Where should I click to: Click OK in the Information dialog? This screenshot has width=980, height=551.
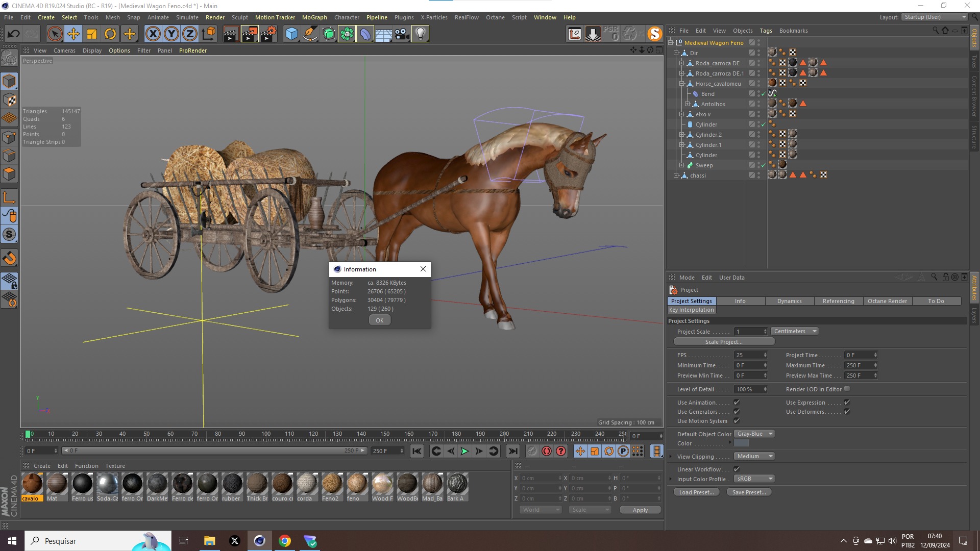click(380, 320)
